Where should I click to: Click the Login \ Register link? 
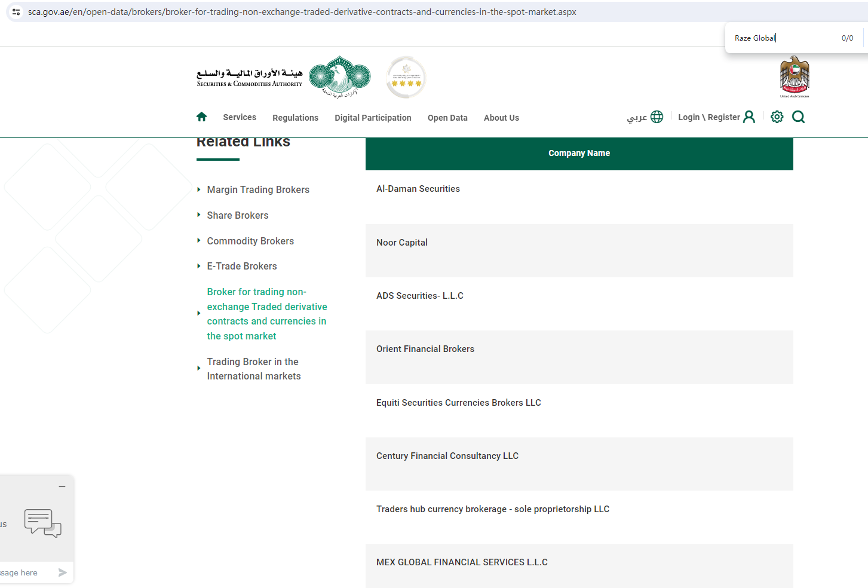[x=709, y=117]
